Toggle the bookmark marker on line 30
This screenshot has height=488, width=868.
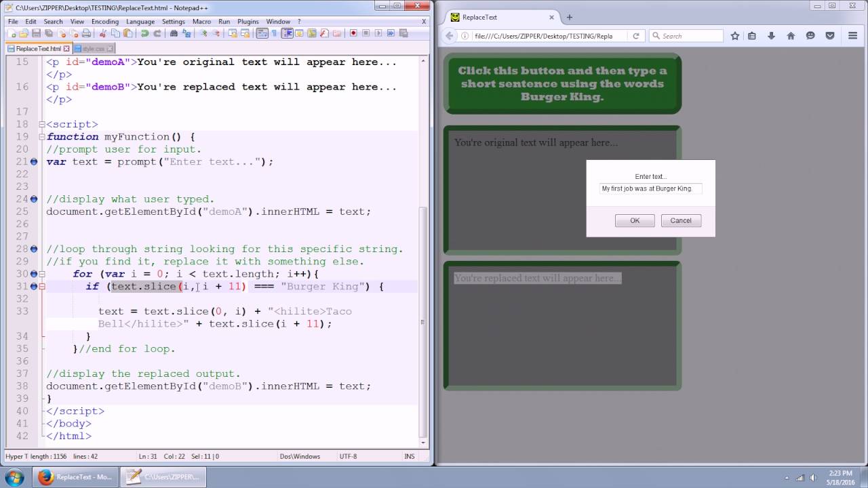pyautogui.click(x=34, y=274)
